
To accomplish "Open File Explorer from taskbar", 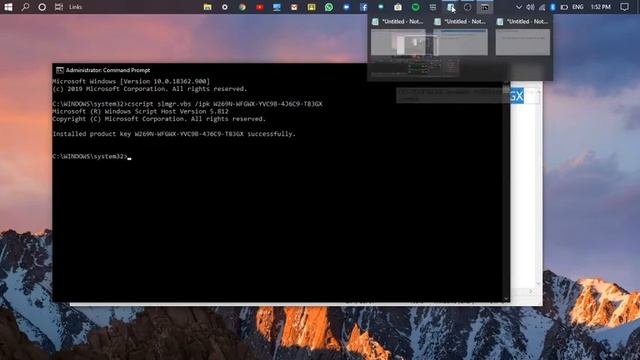I will point(207,7).
